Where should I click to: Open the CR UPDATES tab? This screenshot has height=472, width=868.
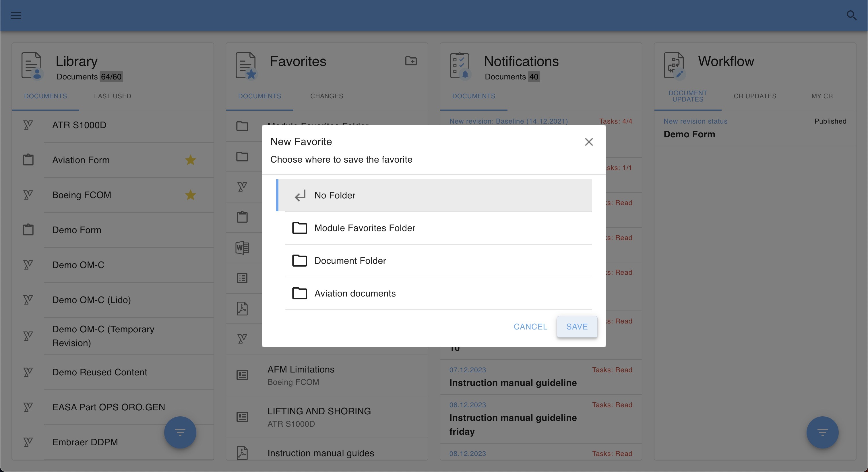(x=755, y=96)
